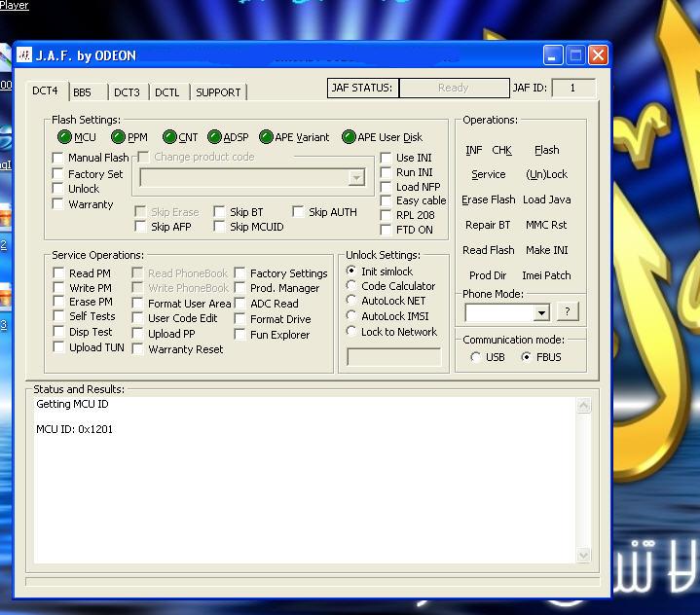Image resolution: width=700 pixels, height=615 pixels.
Task: Enable the Factory Set checkbox
Action: [x=57, y=173]
